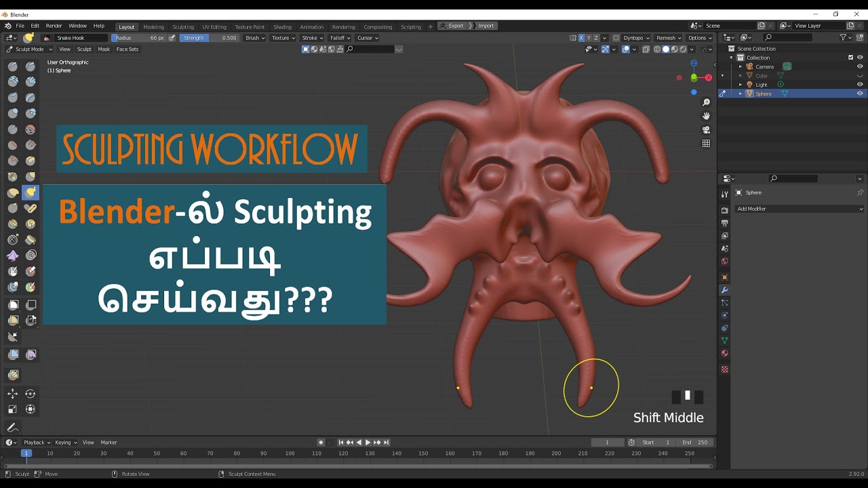Open the Material properties tab icon
The image size is (868, 488).
coord(724,353)
